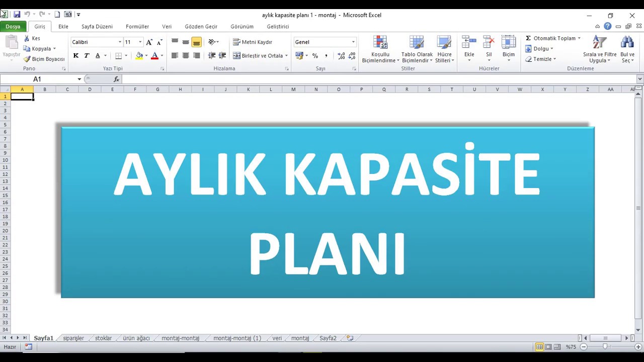This screenshot has width=644, height=362.
Task: Apply percent style format
Action: 315,56
